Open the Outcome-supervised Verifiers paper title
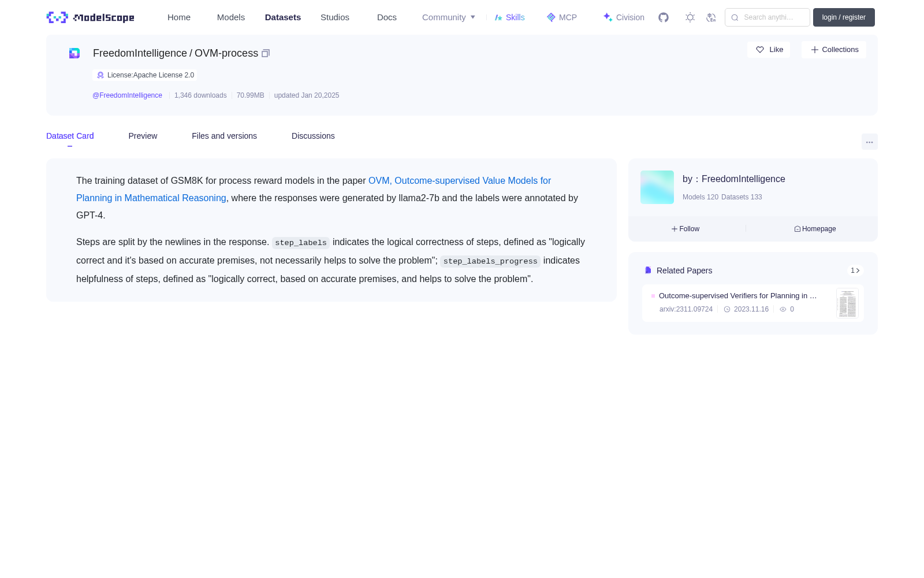The image size is (924, 578). (x=737, y=295)
